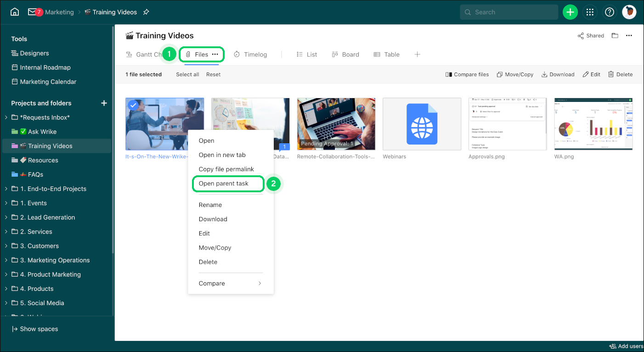Add a project or folder with plus
The width and height of the screenshot is (644, 352).
click(x=104, y=103)
